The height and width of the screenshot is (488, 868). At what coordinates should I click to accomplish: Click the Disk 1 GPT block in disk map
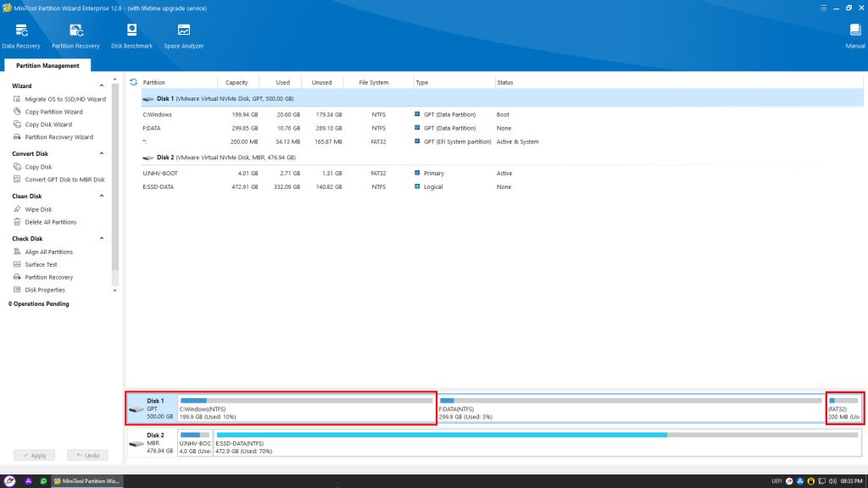(x=152, y=408)
